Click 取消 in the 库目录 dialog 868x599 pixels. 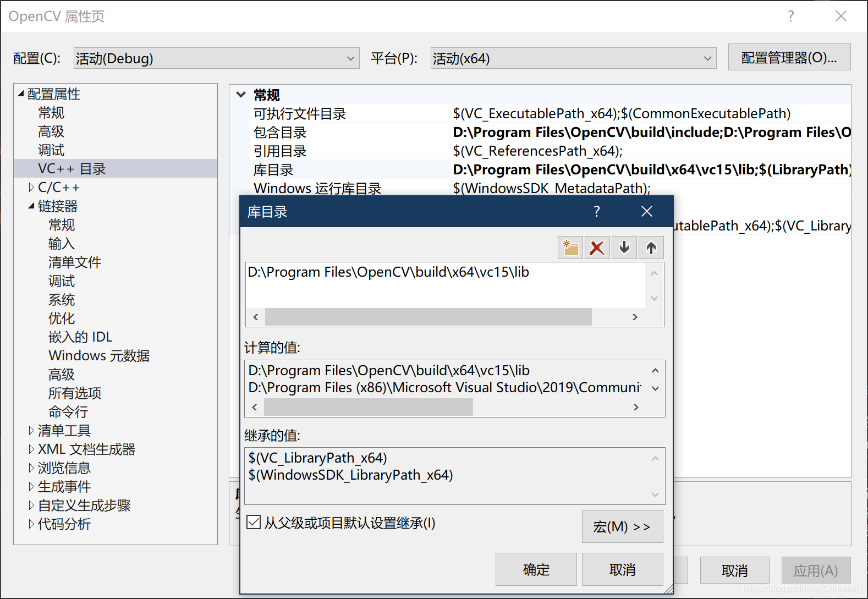pos(623,569)
